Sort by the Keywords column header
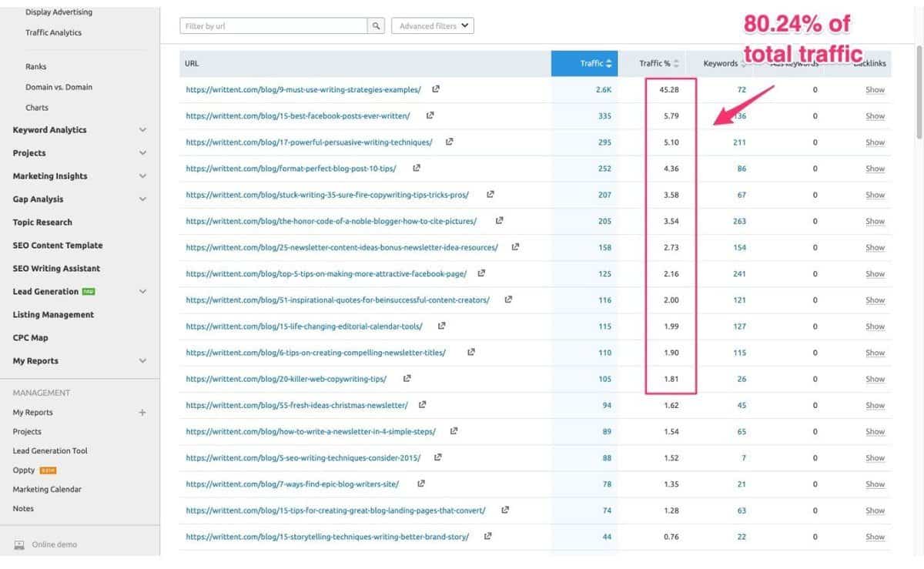Screen dimensions: 924x569 tap(725, 63)
